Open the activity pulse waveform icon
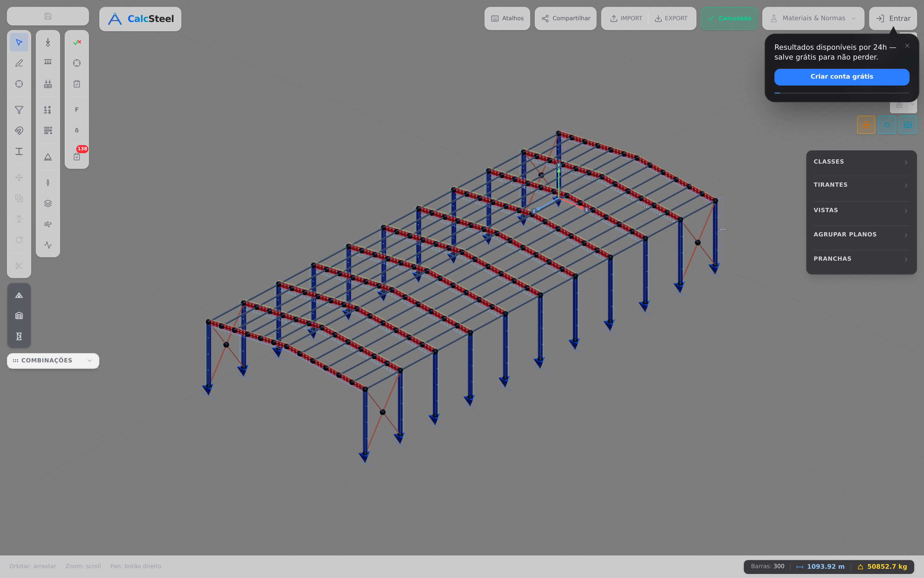The height and width of the screenshot is (578, 924). (48, 245)
